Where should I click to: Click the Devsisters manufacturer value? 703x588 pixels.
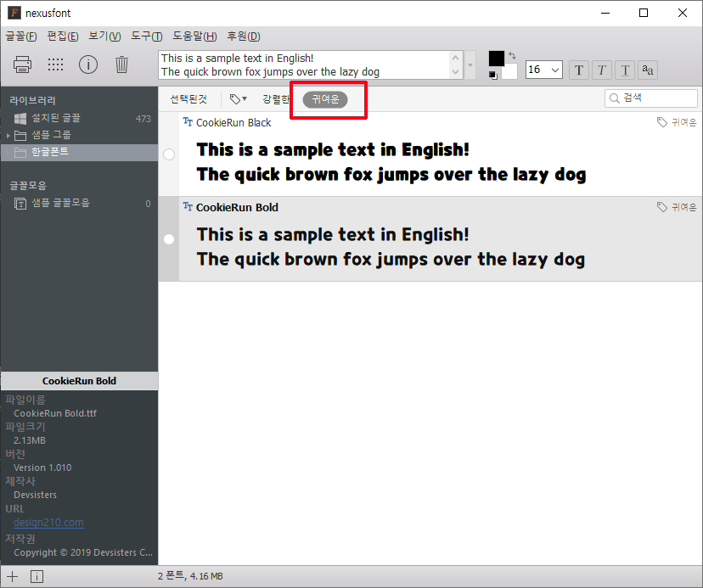36,495
